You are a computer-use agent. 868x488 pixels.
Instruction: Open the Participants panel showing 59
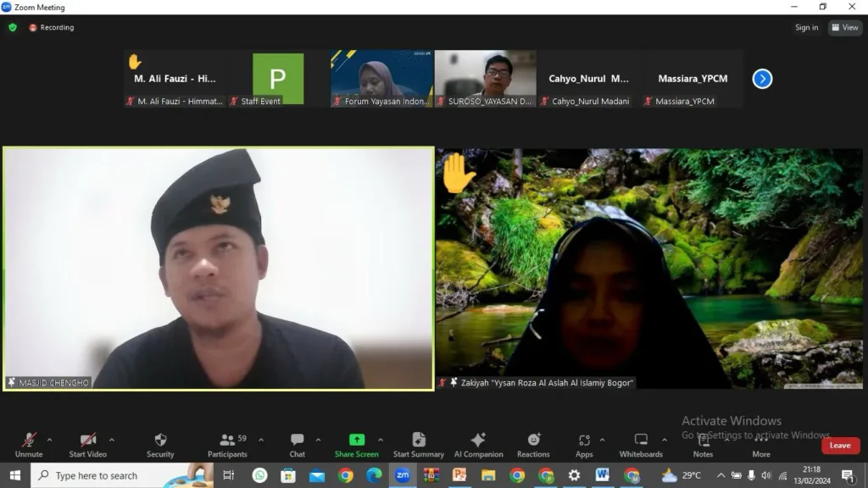pyautogui.click(x=227, y=446)
